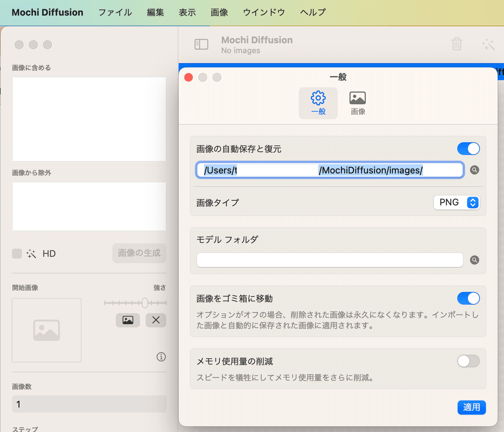Select the 一般 gear settings tab

coord(318,103)
